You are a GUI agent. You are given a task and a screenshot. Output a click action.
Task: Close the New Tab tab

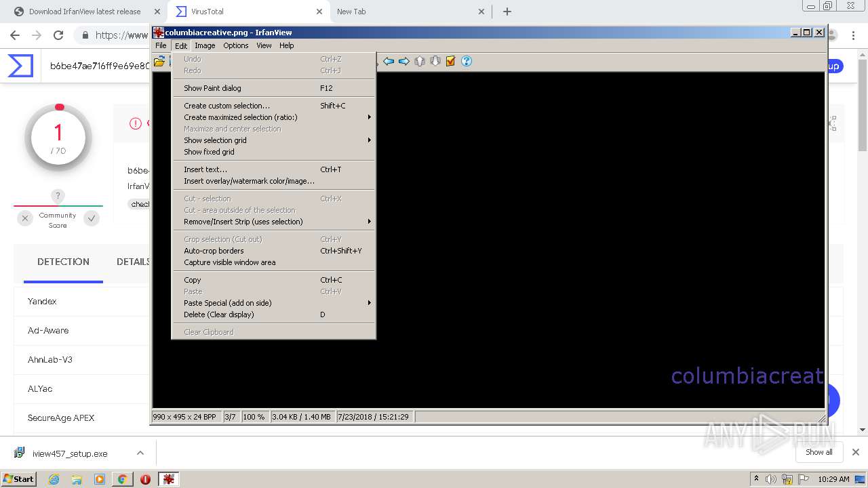tap(481, 12)
